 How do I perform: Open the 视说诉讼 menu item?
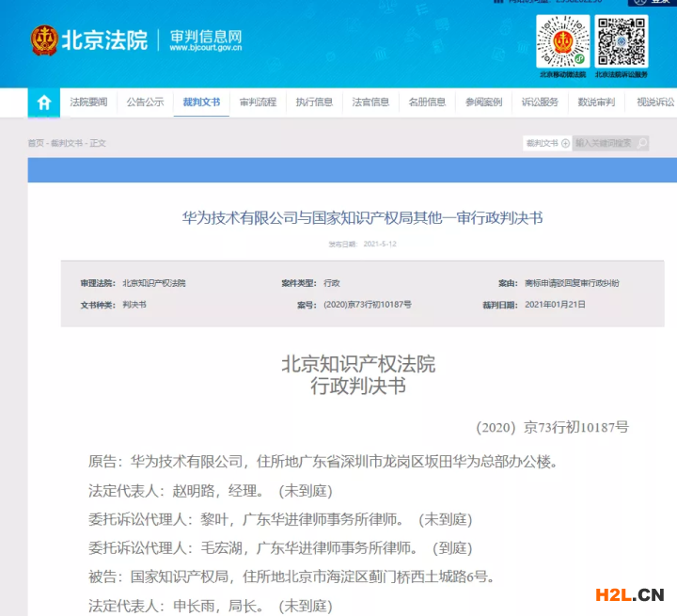655,103
